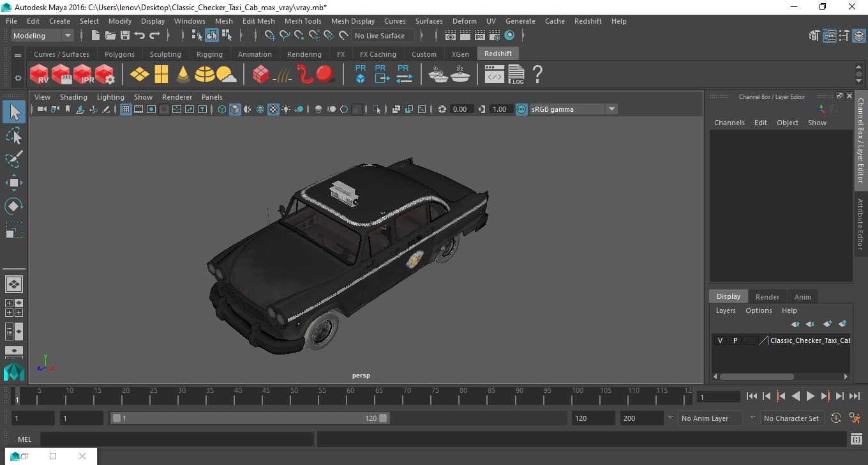This screenshot has width=868, height=465.
Task: Select the Paint Selection tool
Action: [x=14, y=158]
